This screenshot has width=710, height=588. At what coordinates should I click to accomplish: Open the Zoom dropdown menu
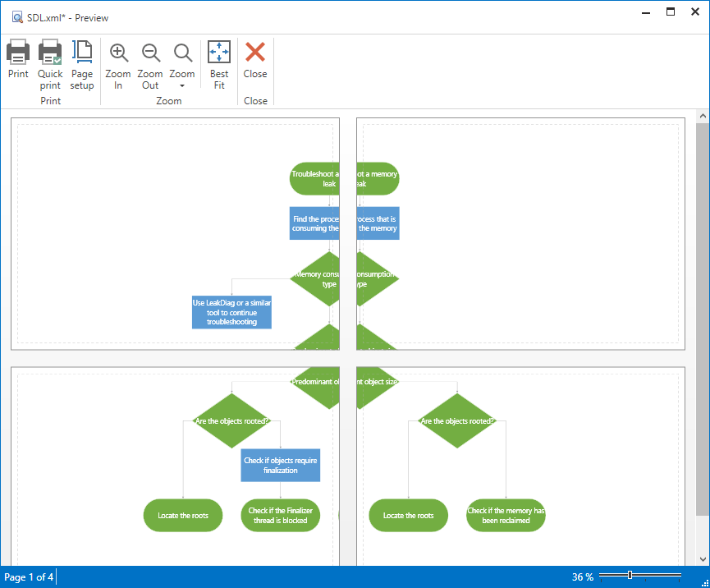pyautogui.click(x=182, y=65)
